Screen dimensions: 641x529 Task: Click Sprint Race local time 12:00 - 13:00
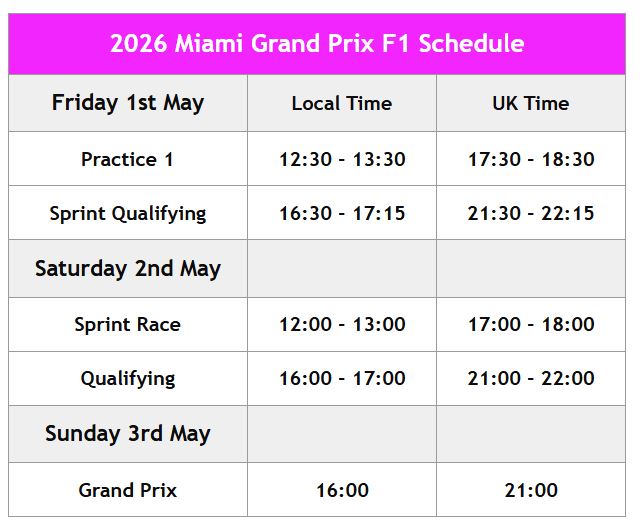tap(342, 324)
